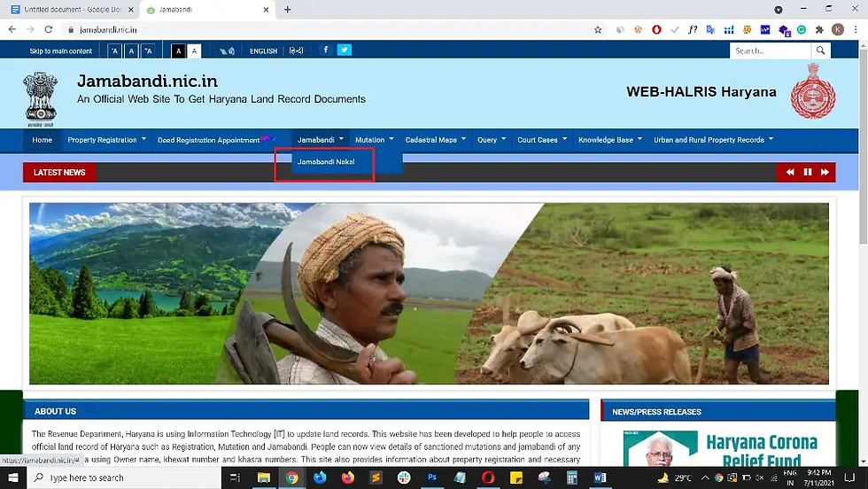This screenshot has width=868, height=489.
Task: Click the LATEST NEWS label button
Action: pyautogui.click(x=59, y=172)
